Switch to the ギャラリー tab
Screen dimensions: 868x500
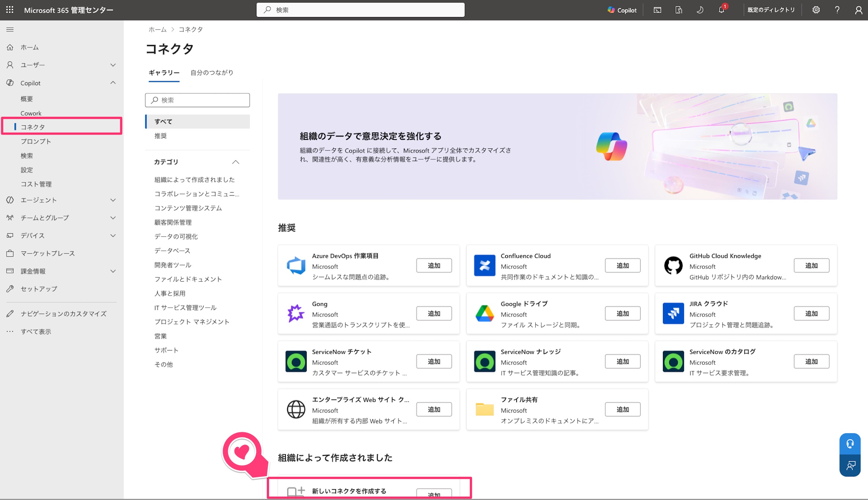coord(164,73)
